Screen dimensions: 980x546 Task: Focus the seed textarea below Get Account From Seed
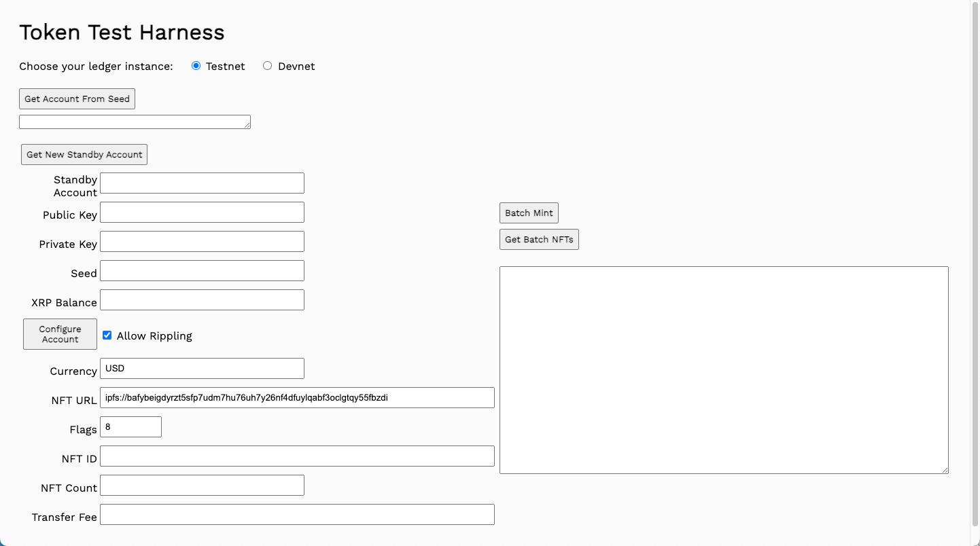coord(135,122)
